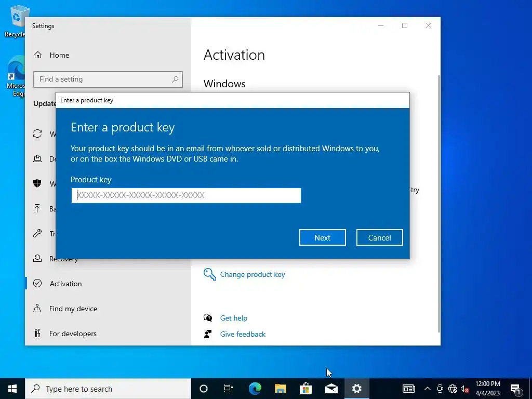Open the Windows Start menu
Image resolution: width=532 pixels, height=399 pixels.
[x=12, y=389]
